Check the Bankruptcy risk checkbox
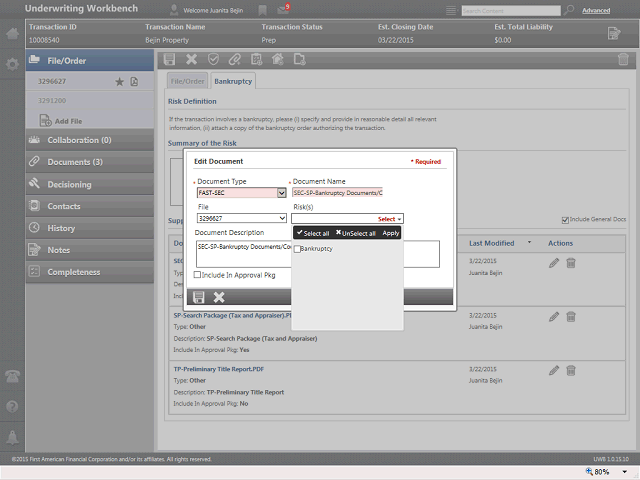Viewport: 640px width, 480px height. click(x=297, y=249)
